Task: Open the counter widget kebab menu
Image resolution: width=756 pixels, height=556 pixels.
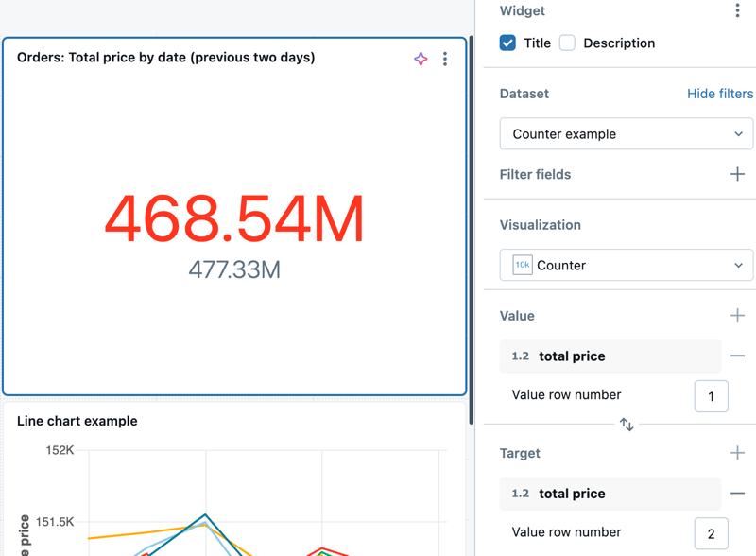Action: point(445,59)
